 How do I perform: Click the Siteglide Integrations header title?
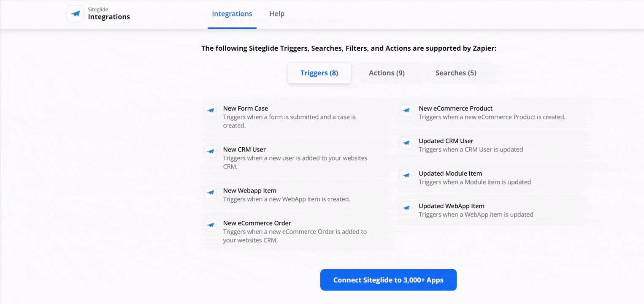[x=109, y=14]
